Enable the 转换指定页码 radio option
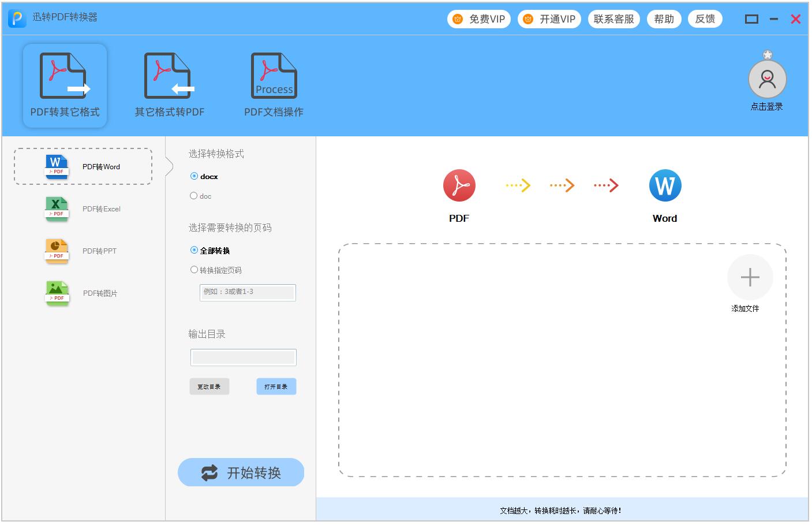 pyautogui.click(x=194, y=270)
